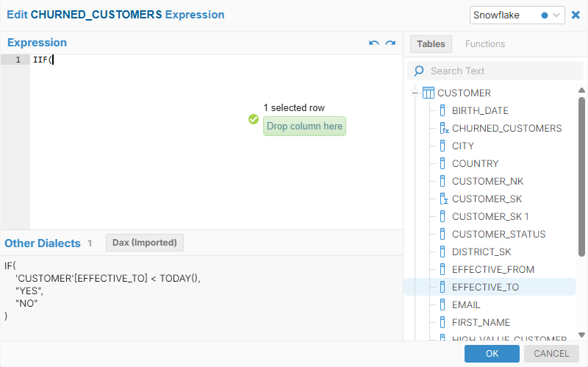The height and width of the screenshot is (367, 588).
Task: Click the redo arrow icon
Action: (x=390, y=43)
